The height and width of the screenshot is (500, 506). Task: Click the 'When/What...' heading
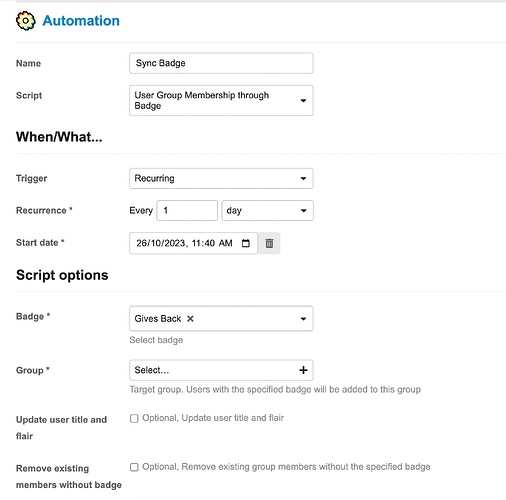pyautogui.click(x=59, y=137)
